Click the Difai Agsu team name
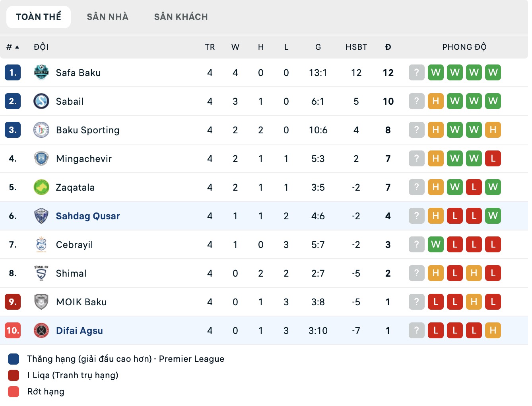 click(79, 330)
